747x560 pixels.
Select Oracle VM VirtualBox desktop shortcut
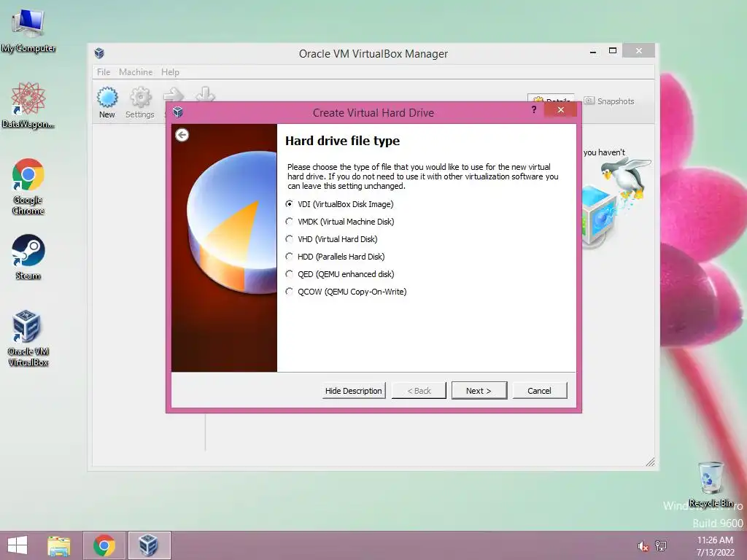pyautogui.click(x=28, y=338)
